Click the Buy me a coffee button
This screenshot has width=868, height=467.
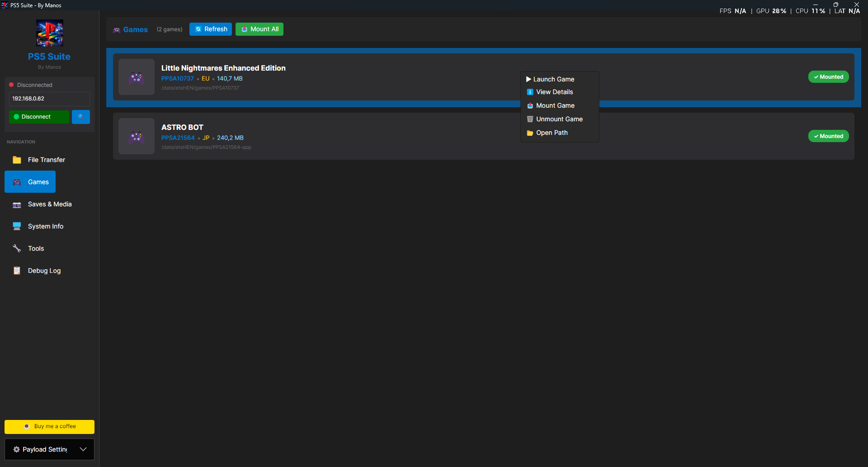tap(49, 427)
